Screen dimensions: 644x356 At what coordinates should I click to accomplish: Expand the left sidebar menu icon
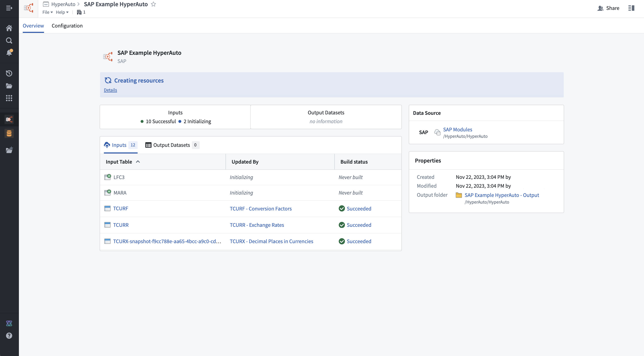coord(9,8)
